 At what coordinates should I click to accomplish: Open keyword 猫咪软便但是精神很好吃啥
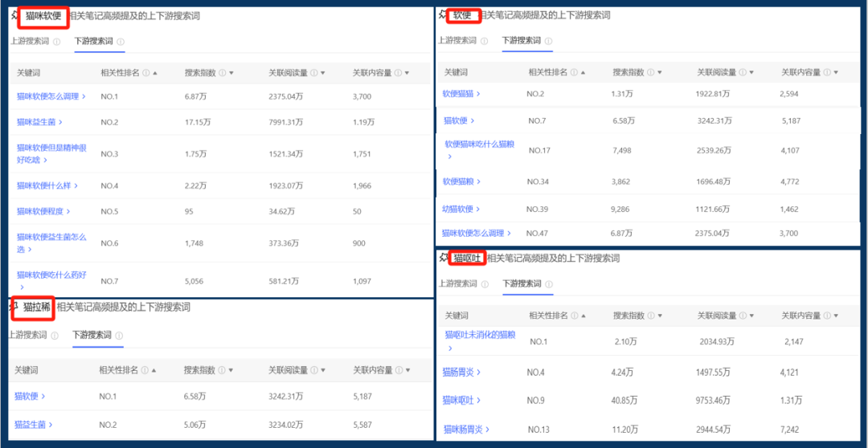(51, 154)
